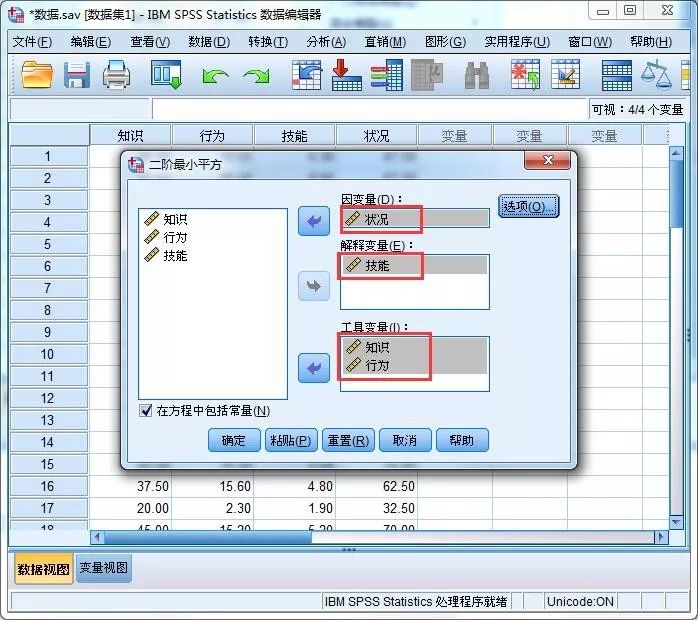The height and width of the screenshot is (620, 698).
Task: Click cell with value 2.30
Action: [x=212, y=508]
